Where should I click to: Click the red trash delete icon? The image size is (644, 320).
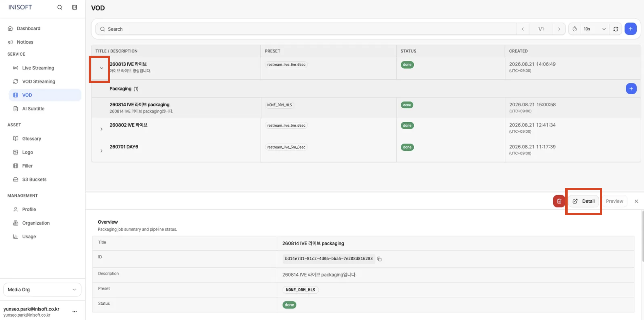pos(559,201)
